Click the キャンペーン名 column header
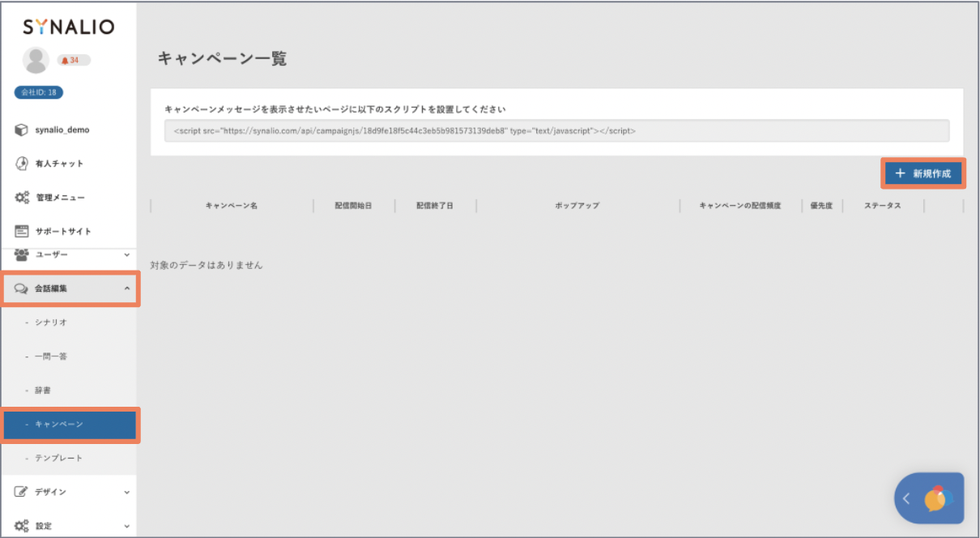This screenshot has height=538, width=980. coord(232,206)
